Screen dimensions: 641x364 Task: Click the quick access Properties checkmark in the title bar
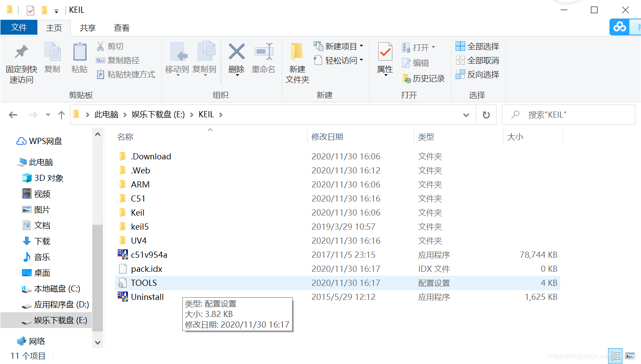pyautogui.click(x=30, y=10)
